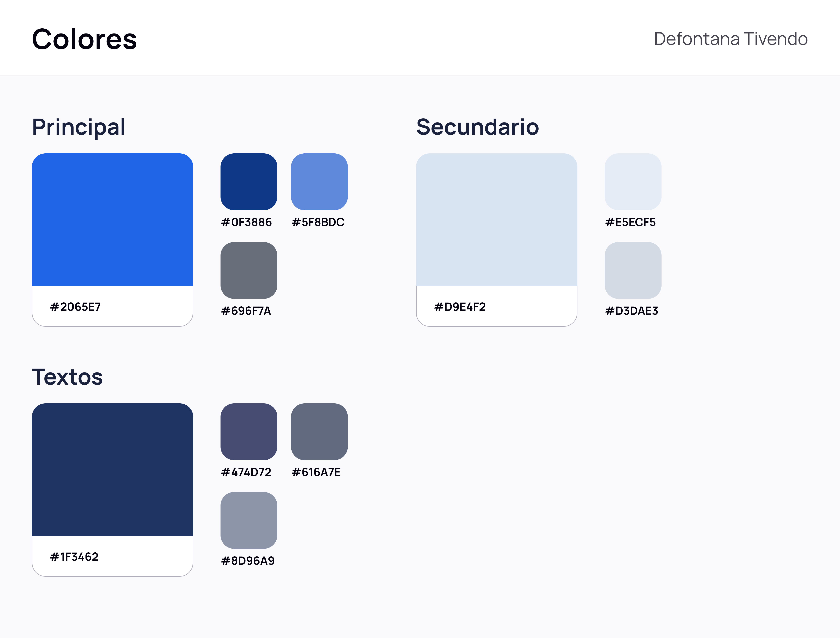The width and height of the screenshot is (840, 638).
Task: Select the gray #696F7A swatch
Action: pyautogui.click(x=249, y=270)
